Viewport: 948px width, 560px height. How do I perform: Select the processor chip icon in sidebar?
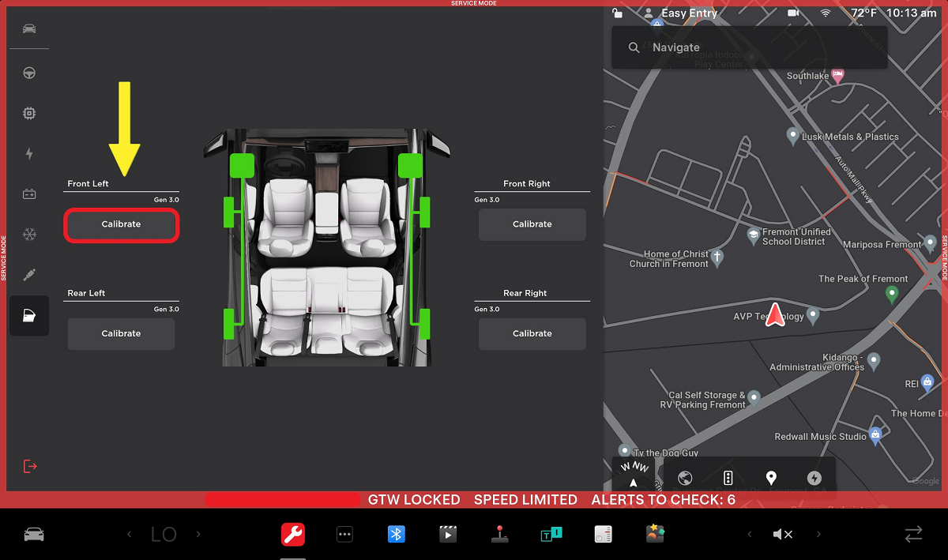tap(29, 114)
